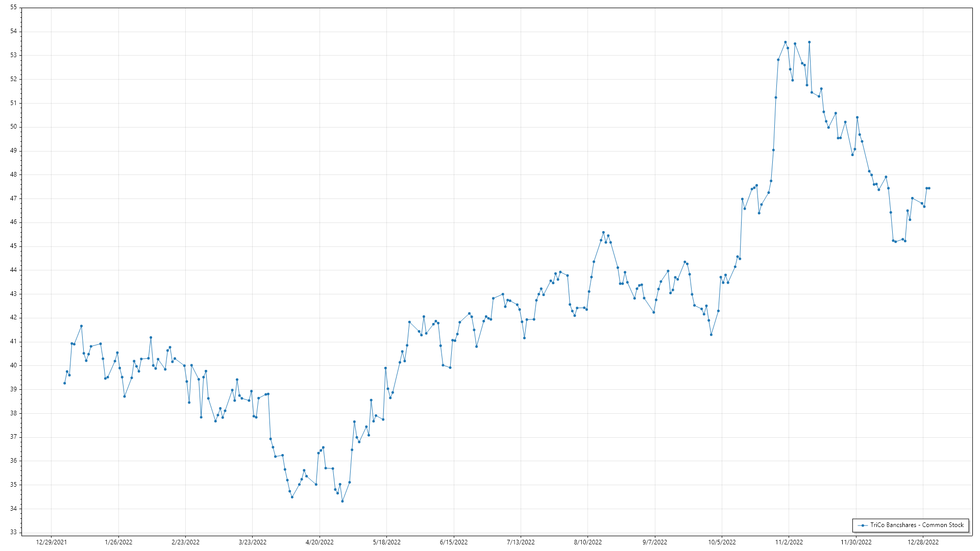The height and width of the screenshot is (551, 980).
Task: Click the 55 value on the y-axis
Action: click(x=13, y=8)
